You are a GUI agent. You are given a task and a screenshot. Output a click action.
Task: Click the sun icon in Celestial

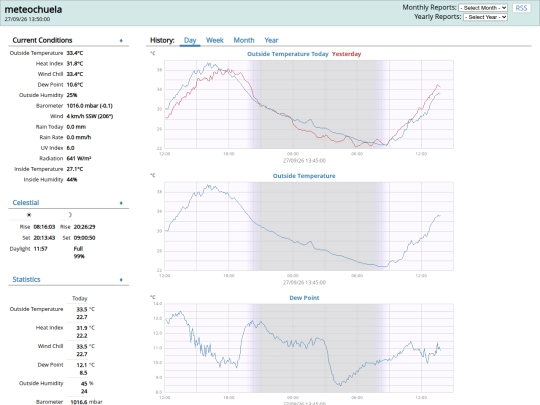[29, 215]
